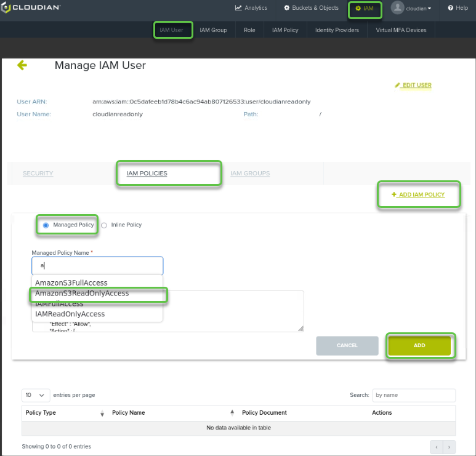Click the Add IAM Policy link
This screenshot has height=456, width=476.
[x=418, y=194]
